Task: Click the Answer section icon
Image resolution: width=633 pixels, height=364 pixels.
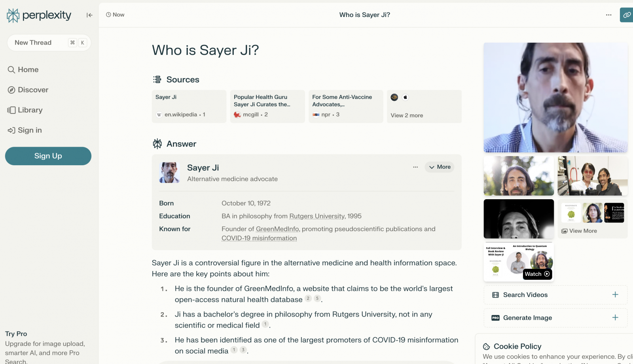Action: click(157, 144)
